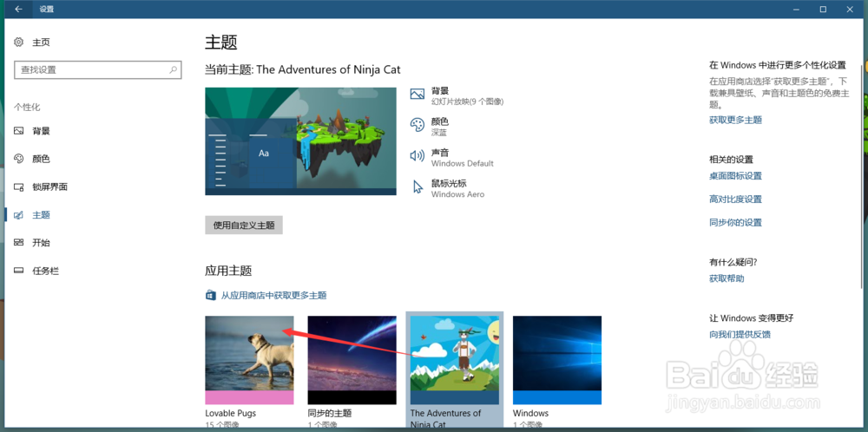Select the Background picture icon in sidebar
Image resolution: width=868 pixels, height=432 pixels.
[19, 131]
